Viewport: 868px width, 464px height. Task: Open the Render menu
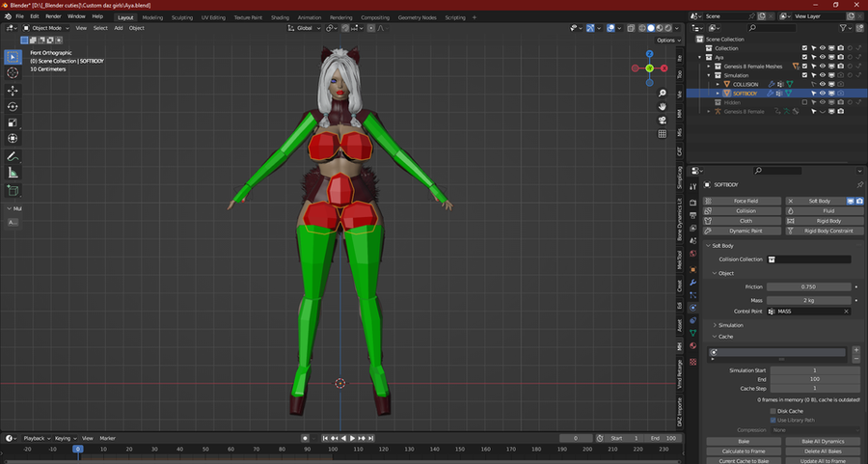point(53,16)
